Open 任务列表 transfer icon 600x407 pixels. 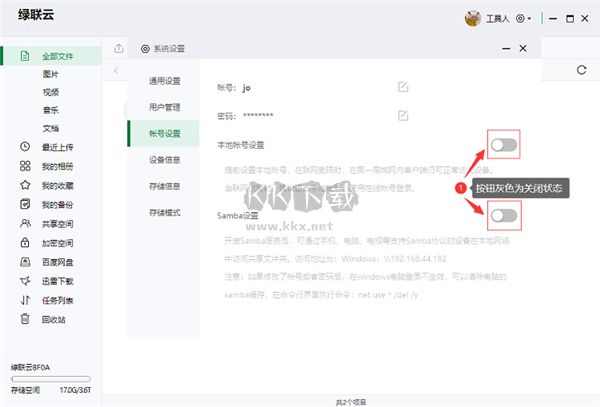[25, 300]
